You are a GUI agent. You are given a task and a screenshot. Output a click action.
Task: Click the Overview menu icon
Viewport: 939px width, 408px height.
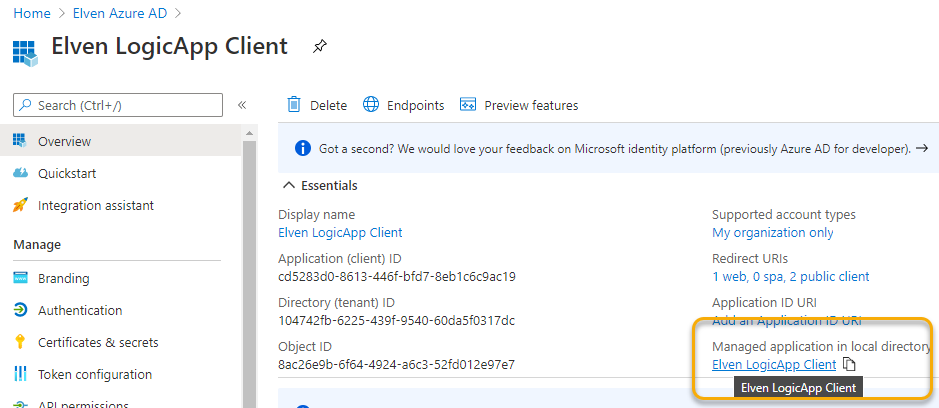[20, 141]
